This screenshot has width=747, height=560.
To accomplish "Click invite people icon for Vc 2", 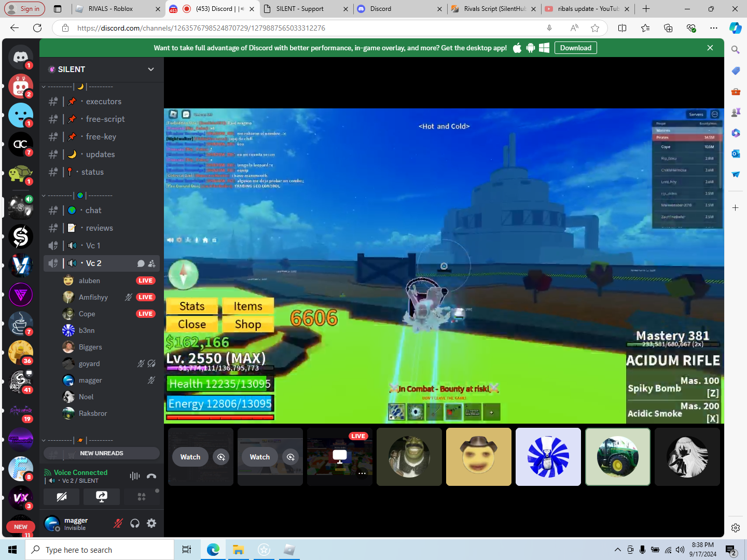I will coord(152,263).
